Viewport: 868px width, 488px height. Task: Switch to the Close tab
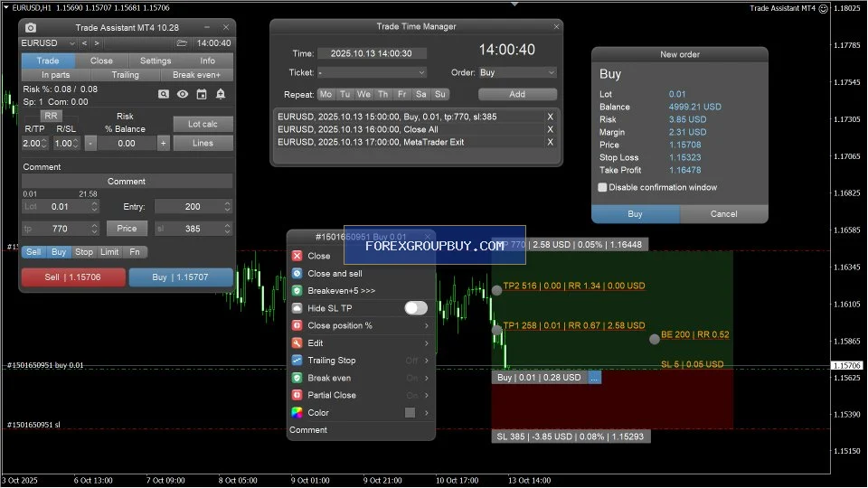(101, 61)
